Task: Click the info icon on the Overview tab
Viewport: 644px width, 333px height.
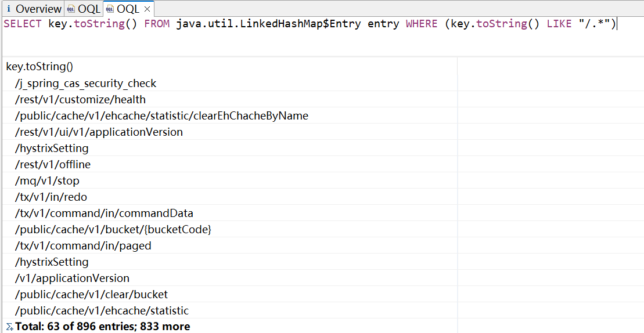Action: pos(9,9)
